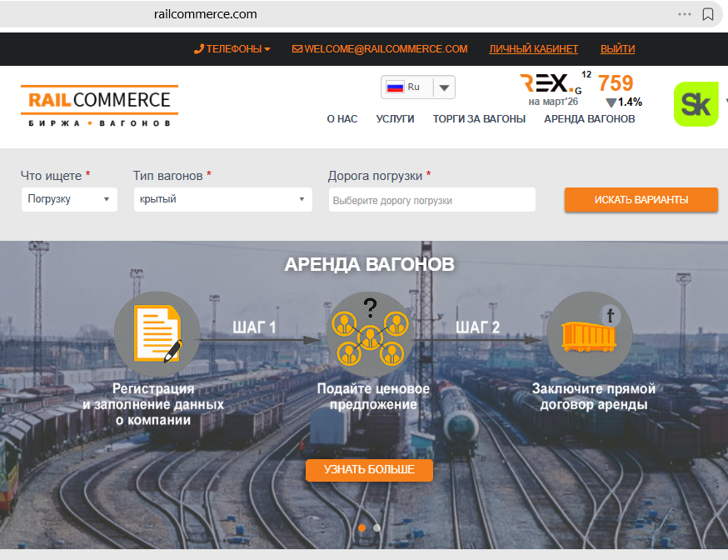Click the orange wagon rental icon
Image resolution: width=728 pixels, height=560 pixels.
(x=589, y=335)
